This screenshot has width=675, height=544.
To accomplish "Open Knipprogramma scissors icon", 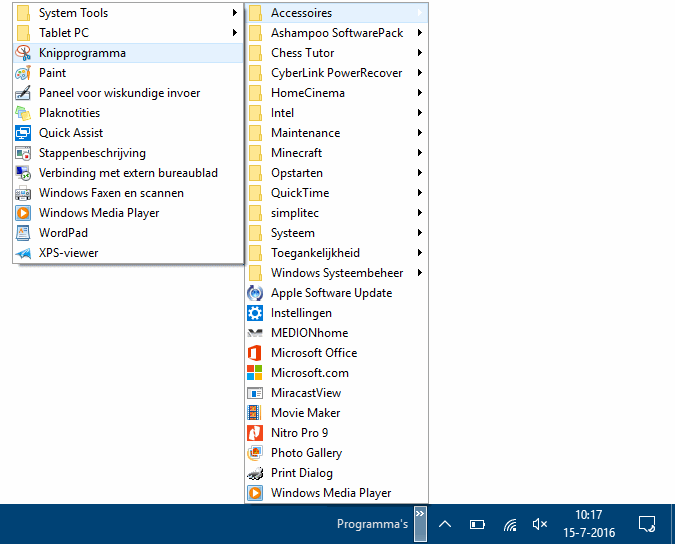I will (23, 53).
